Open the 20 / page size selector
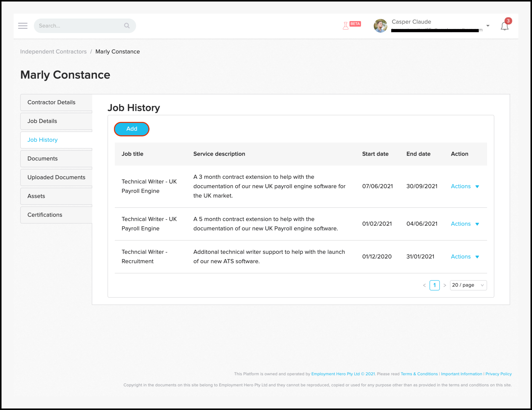 468,285
